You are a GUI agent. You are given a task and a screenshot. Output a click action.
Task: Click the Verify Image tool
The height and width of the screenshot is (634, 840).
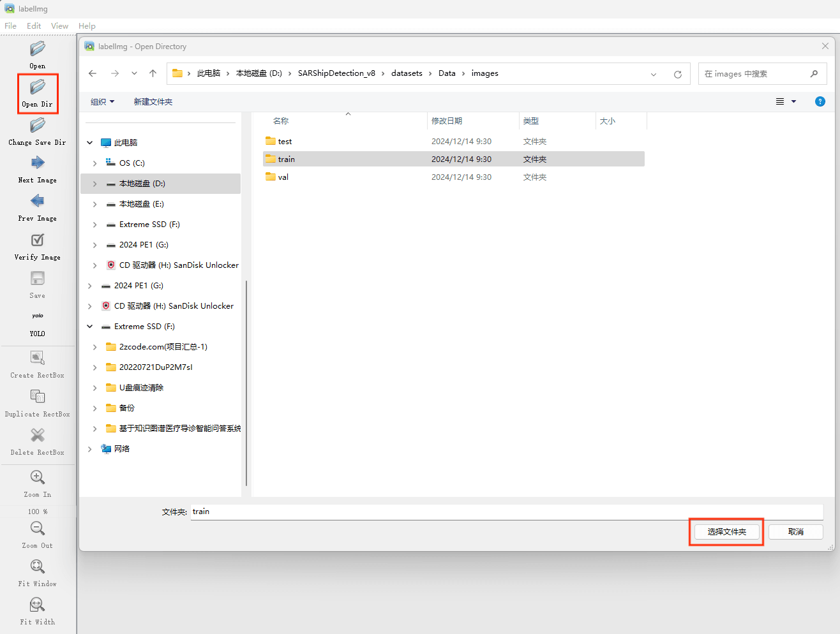pyautogui.click(x=38, y=246)
